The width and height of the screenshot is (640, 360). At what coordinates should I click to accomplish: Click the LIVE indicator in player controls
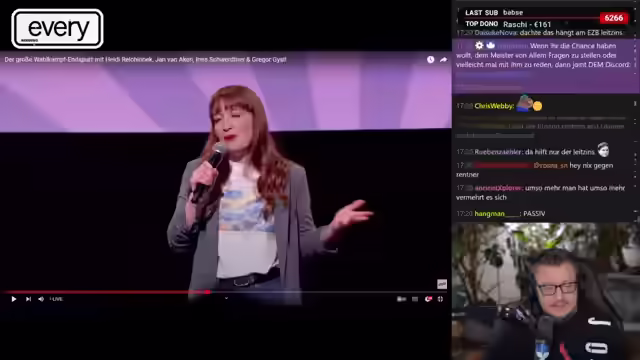click(x=56, y=299)
